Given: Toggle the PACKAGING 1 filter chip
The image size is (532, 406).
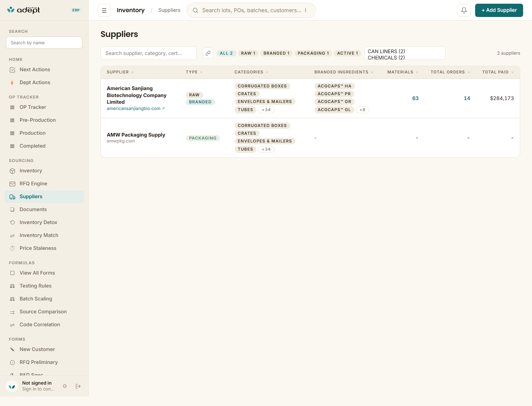Looking at the screenshot, I should point(313,53).
